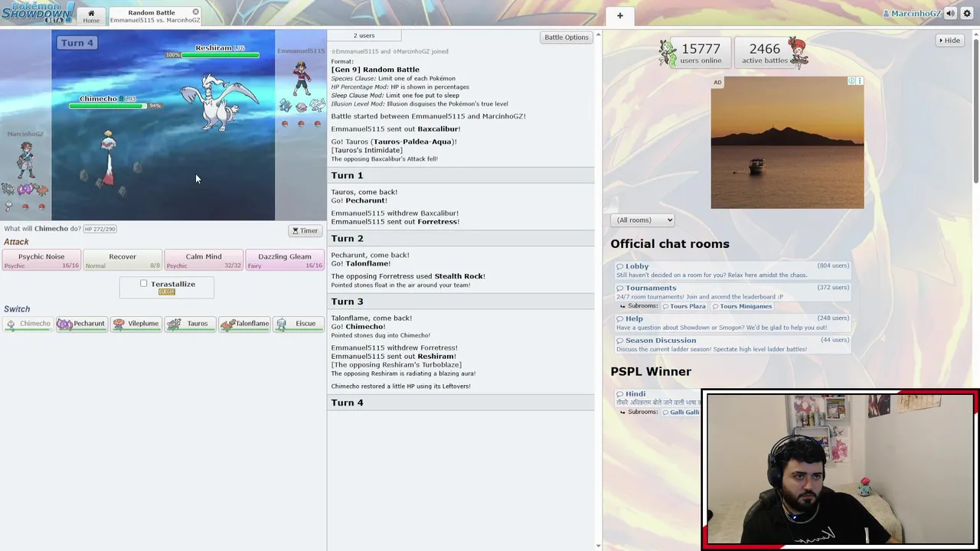The image size is (980, 551).
Task: Click the 2466 active battles button
Action: click(770, 53)
